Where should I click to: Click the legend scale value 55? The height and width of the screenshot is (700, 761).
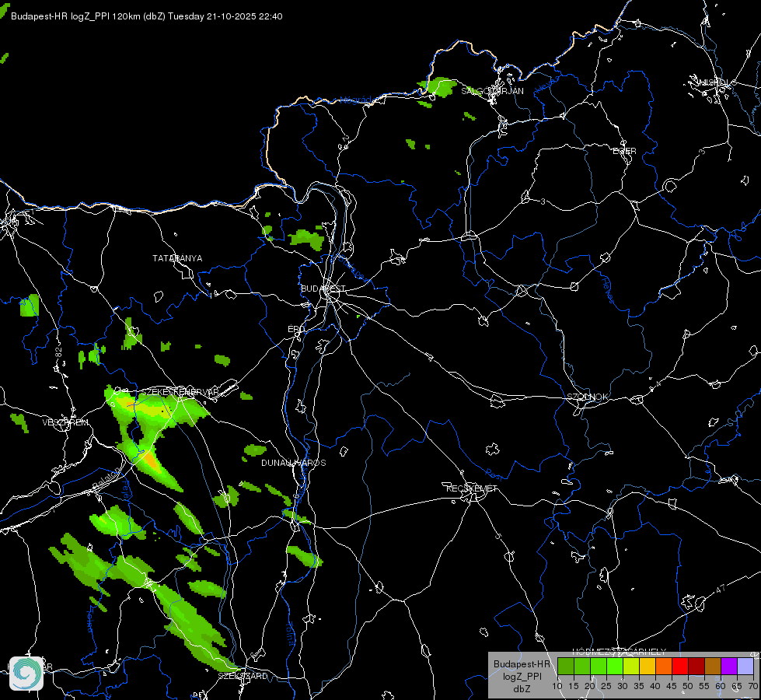pos(704,687)
